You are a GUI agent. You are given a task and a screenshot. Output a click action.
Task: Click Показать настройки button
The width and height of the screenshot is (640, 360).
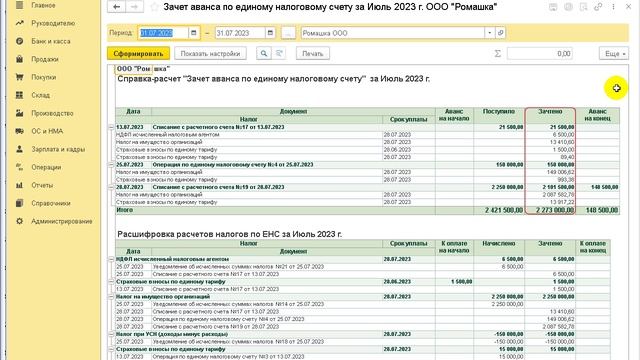point(210,53)
